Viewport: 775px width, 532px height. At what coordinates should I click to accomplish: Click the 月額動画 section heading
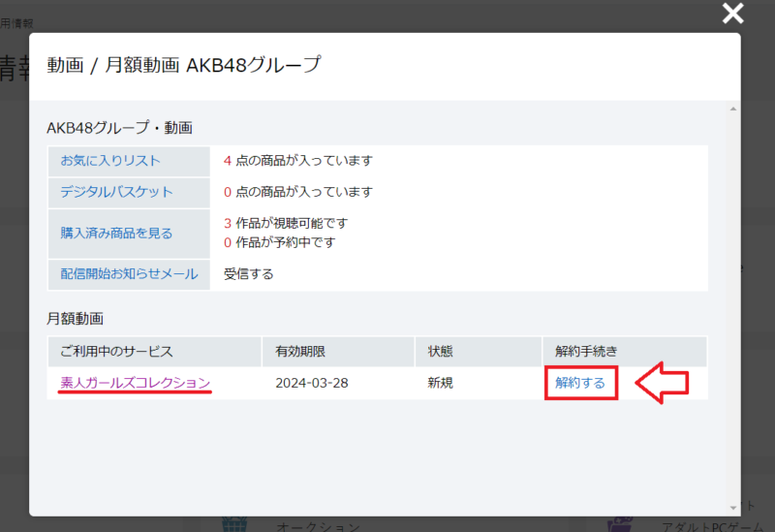(x=75, y=319)
